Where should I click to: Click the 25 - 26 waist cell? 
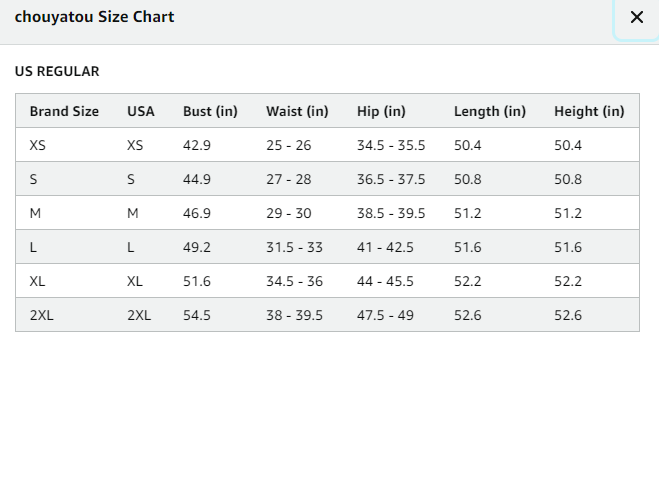tap(289, 145)
